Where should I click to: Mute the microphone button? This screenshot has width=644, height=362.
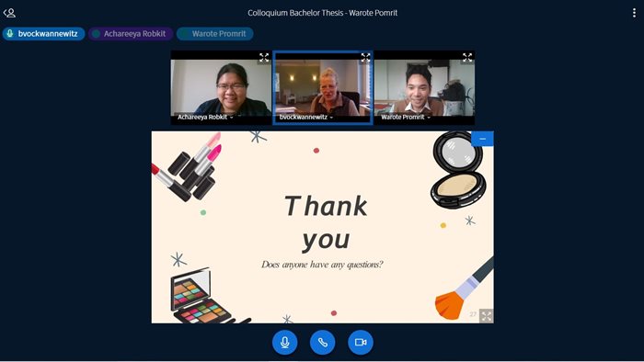(x=284, y=342)
